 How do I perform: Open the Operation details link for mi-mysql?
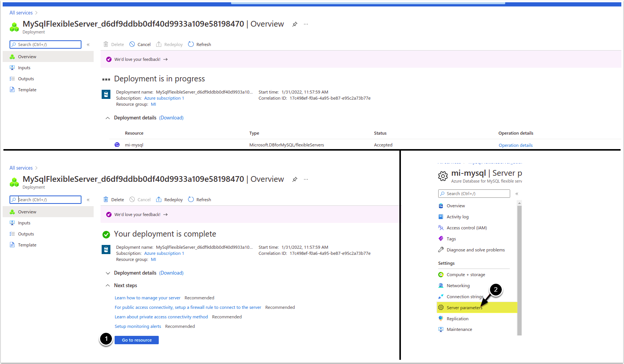[515, 145]
